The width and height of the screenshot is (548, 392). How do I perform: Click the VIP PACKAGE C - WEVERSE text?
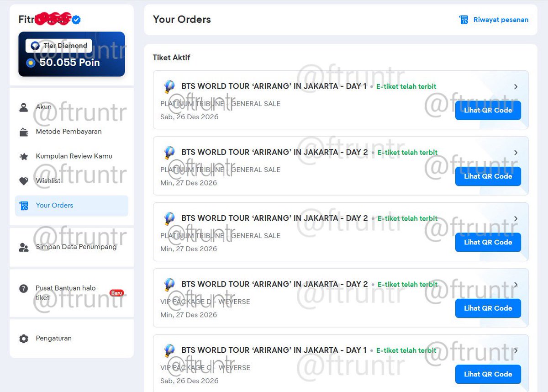coord(205,367)
